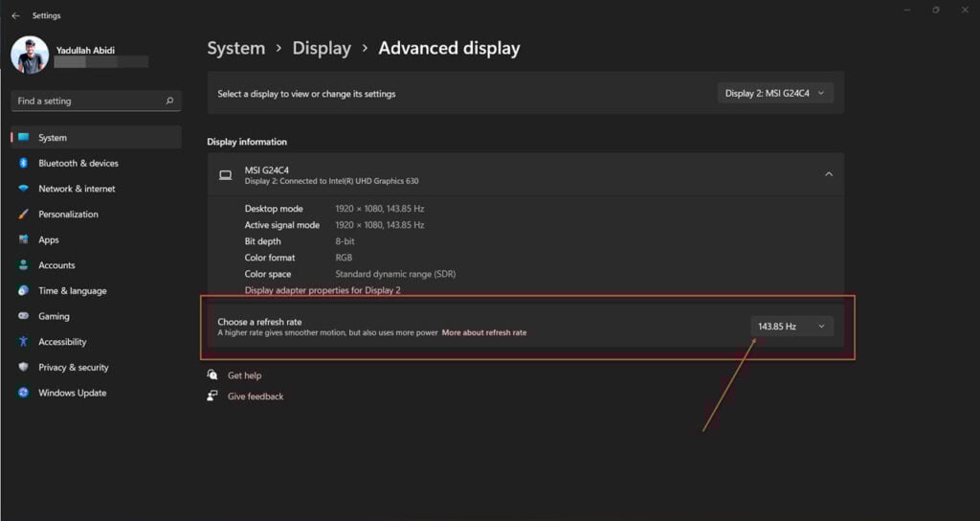Navigate to Accounts settings
980x521 pixels.
coord(97,265)
